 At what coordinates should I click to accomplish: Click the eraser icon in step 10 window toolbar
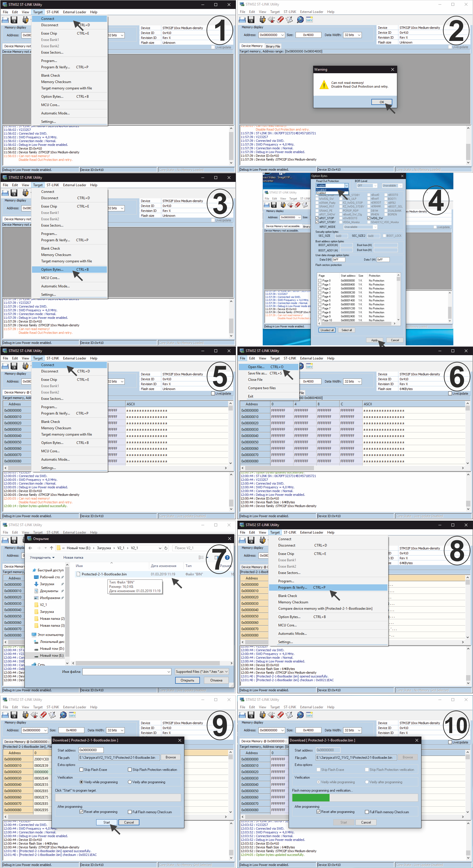[280, 715]
